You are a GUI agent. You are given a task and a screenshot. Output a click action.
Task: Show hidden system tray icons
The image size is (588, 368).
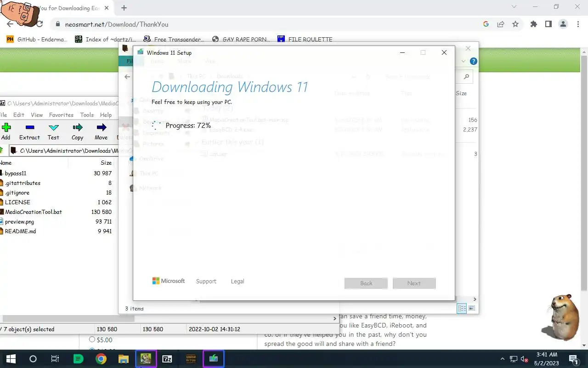pos(503,359)
